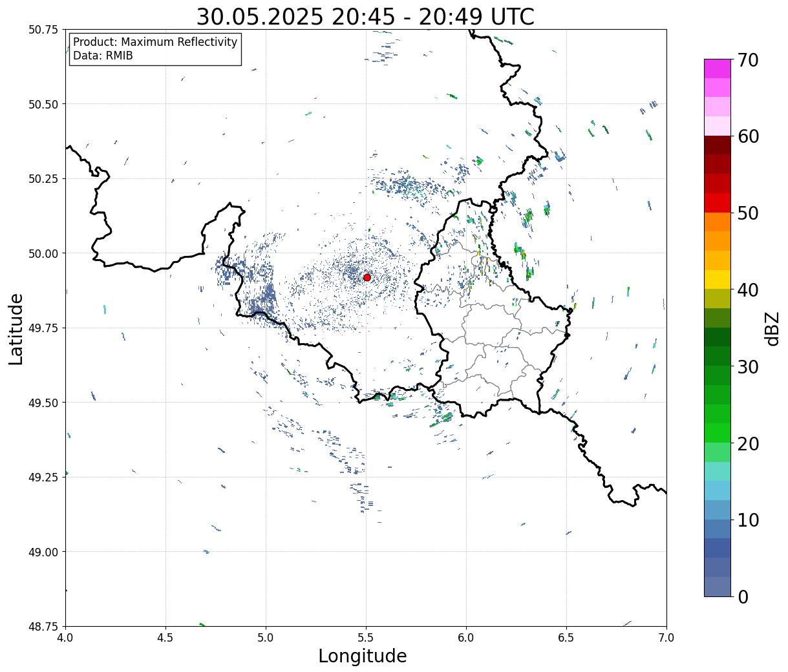Screen dimensions: 788x672
Task: Click longitude tick label 4.0
Action: 65,638
